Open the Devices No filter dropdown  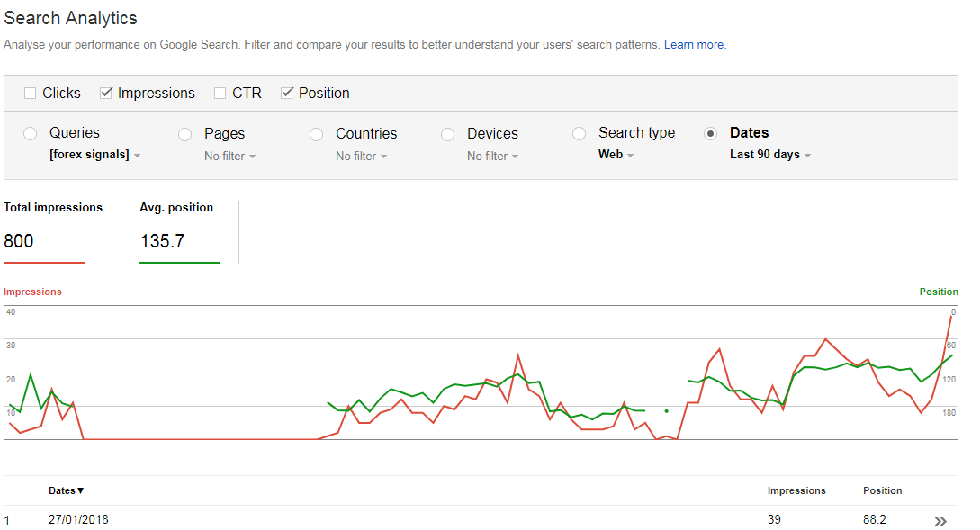click(x=492, y=156)
